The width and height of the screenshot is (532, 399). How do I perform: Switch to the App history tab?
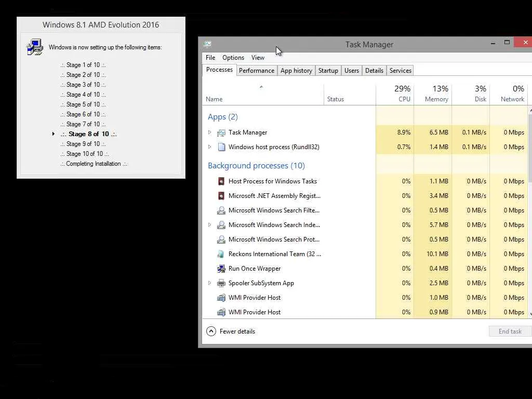[x=296, y=71]
